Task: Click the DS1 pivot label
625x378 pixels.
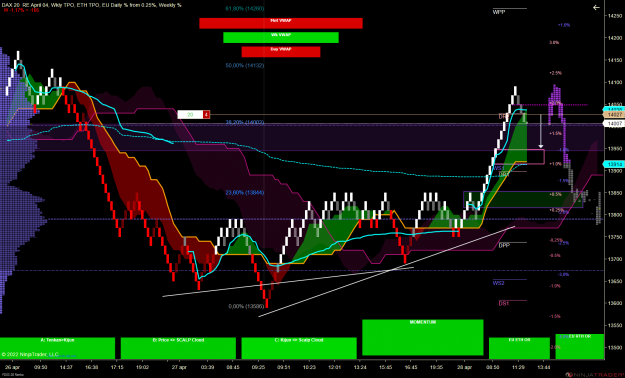Action: pyautogui.click(x=504, y=304)
